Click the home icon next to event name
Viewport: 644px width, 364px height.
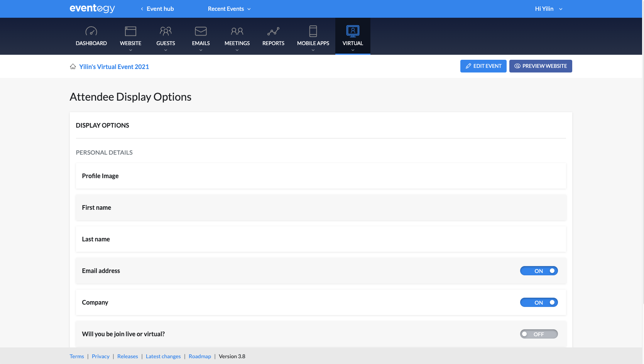[73, 66]
